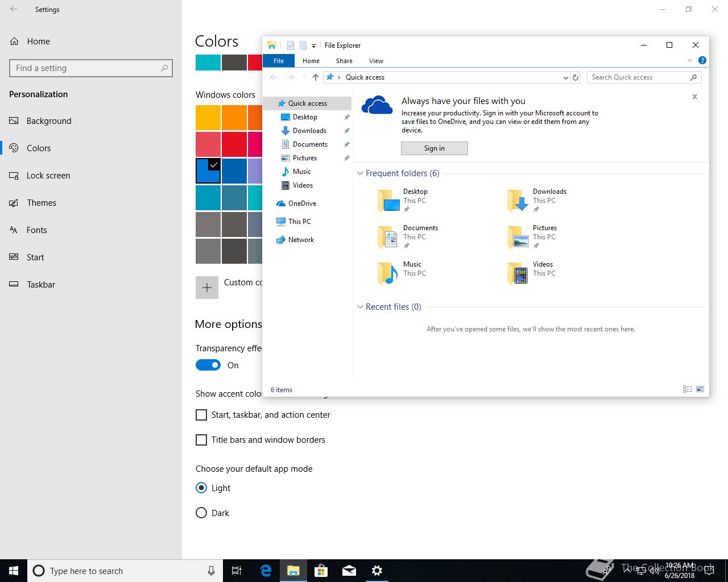This screenshot has height=582, width=728.
Task: Go up one folder level in File Explorer
Action: pos(316,77)
